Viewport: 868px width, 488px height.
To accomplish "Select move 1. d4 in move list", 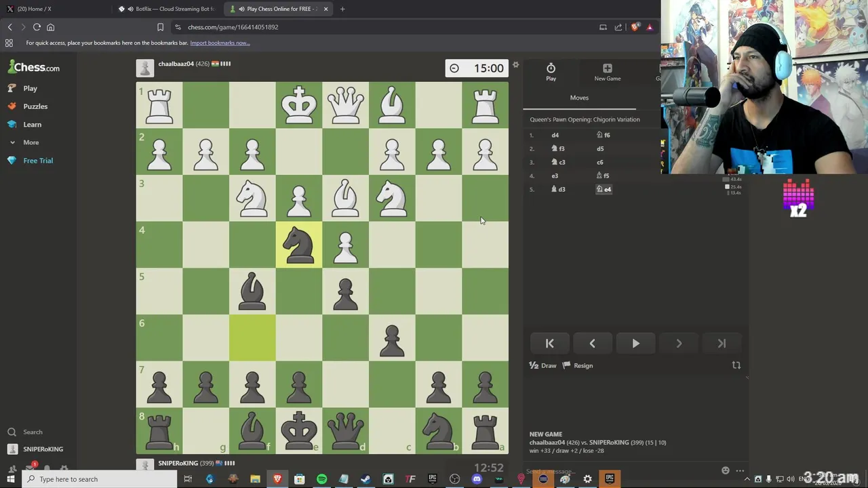I will point(555,135).
